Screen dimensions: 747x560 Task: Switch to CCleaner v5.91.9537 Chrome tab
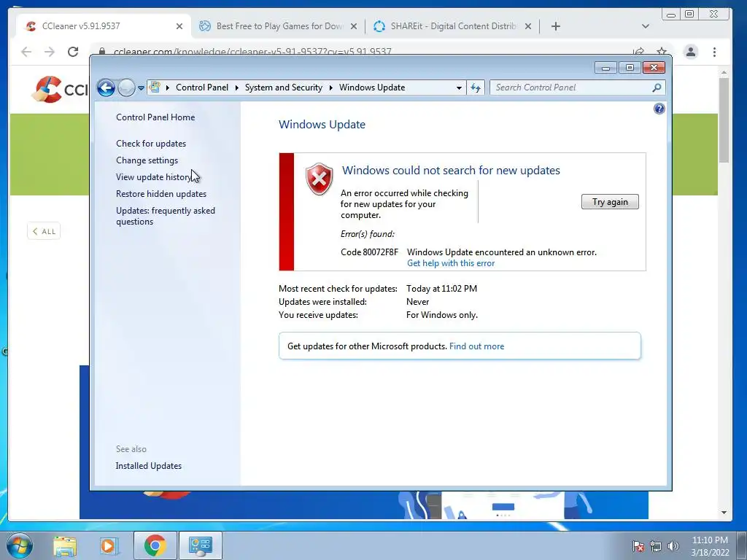tap(103, 26)
